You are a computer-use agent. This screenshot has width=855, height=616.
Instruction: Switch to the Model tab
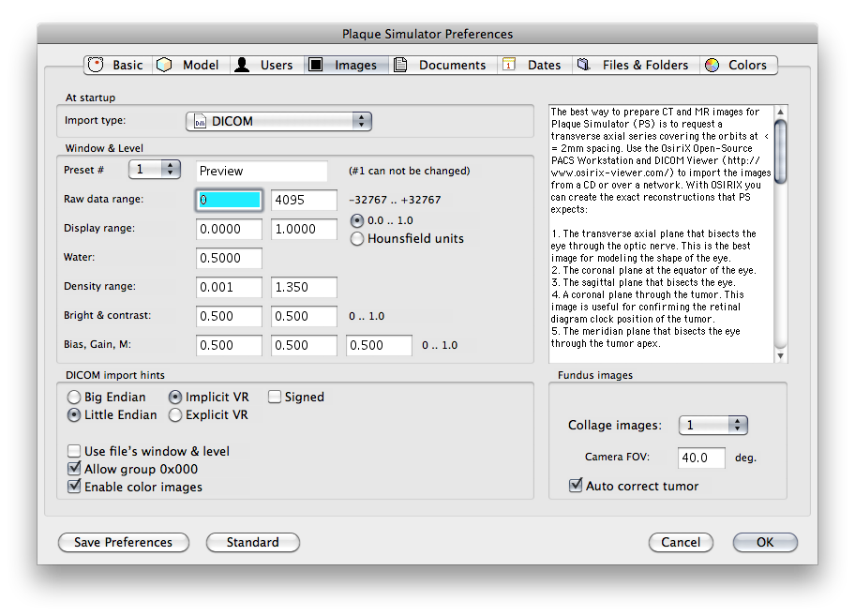[x=191, y=65]
